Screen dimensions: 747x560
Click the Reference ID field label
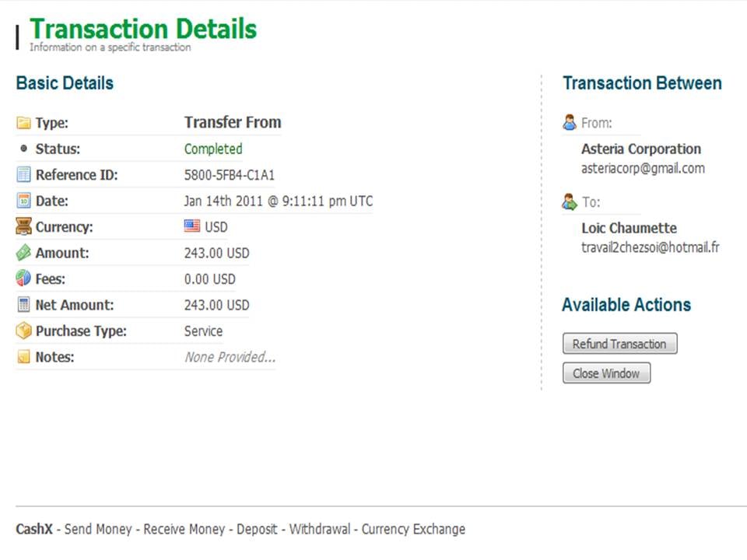(77, 175)
